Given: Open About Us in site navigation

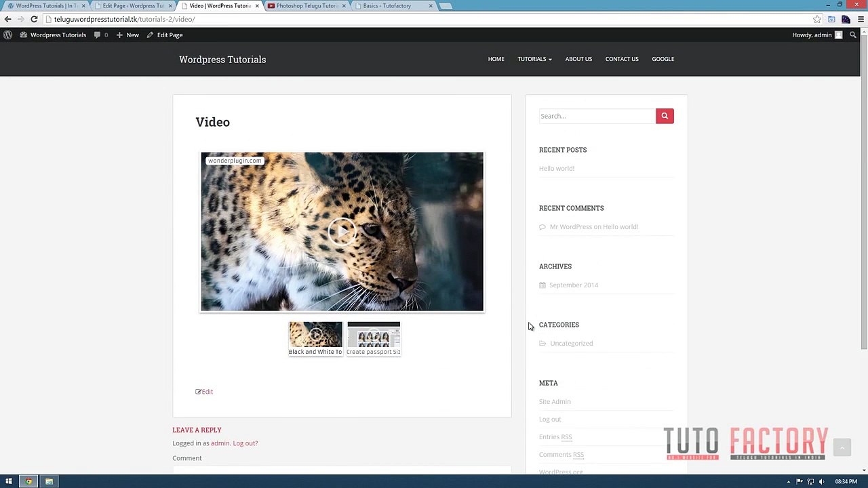Looking at the screenshot, I should [x=578, y=59].
